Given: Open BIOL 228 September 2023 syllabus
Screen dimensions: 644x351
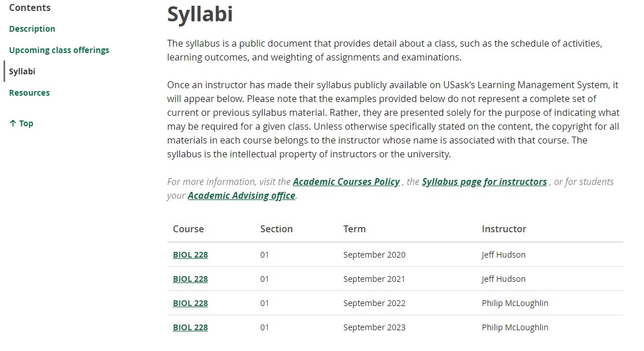Looking at the screenshot, I should (190, 327).
